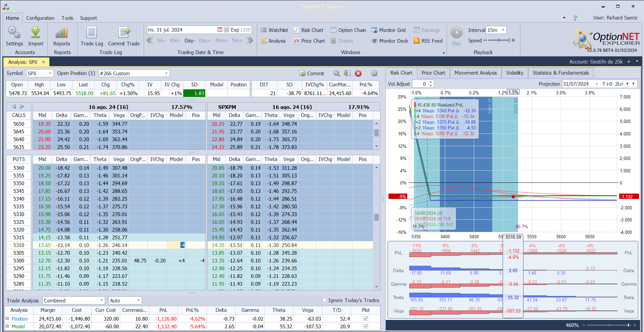Viewport: 644px width, 332px height.
Task: Click the Vol Adjust input field
Action: coord(420,84)
